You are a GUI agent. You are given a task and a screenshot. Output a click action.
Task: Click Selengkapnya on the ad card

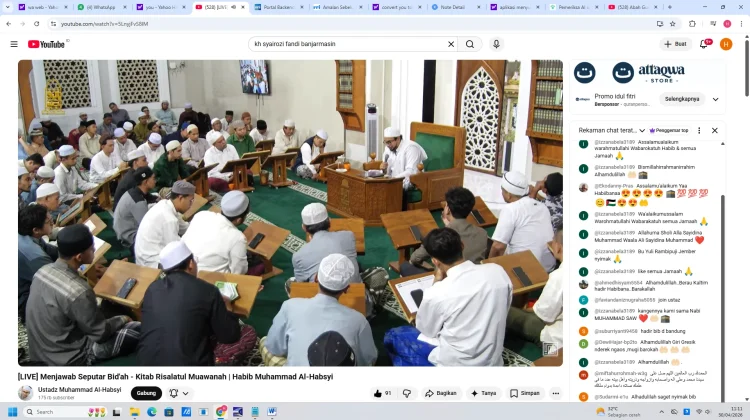pyautogui.click(x=682, y=99)
